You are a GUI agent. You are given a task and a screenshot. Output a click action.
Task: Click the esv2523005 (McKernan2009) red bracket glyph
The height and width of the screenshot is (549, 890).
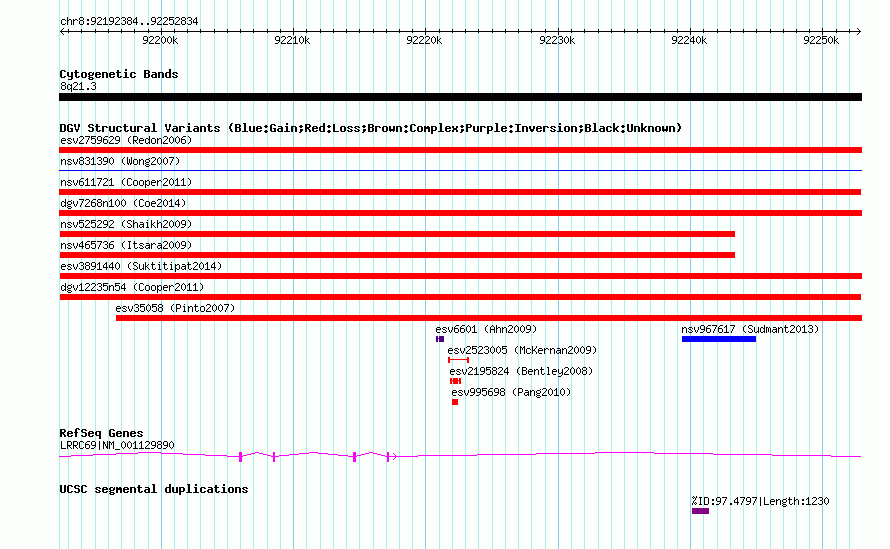tap(458, 360)
